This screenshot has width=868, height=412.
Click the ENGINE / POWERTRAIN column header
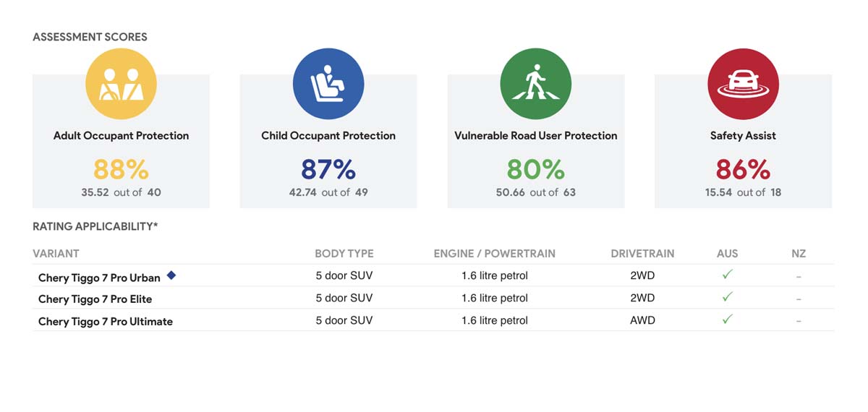pyautogui.click(x=494, y=254)
